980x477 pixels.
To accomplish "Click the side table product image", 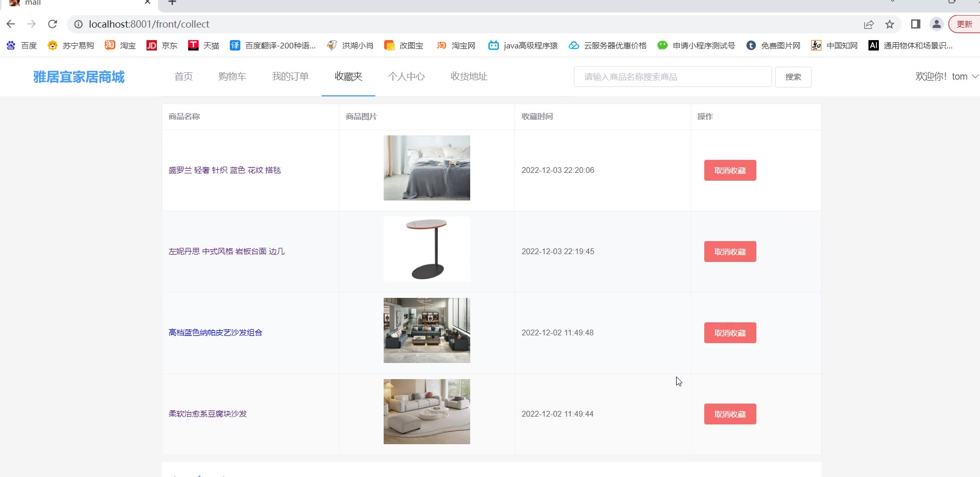I will pos(427,249).
